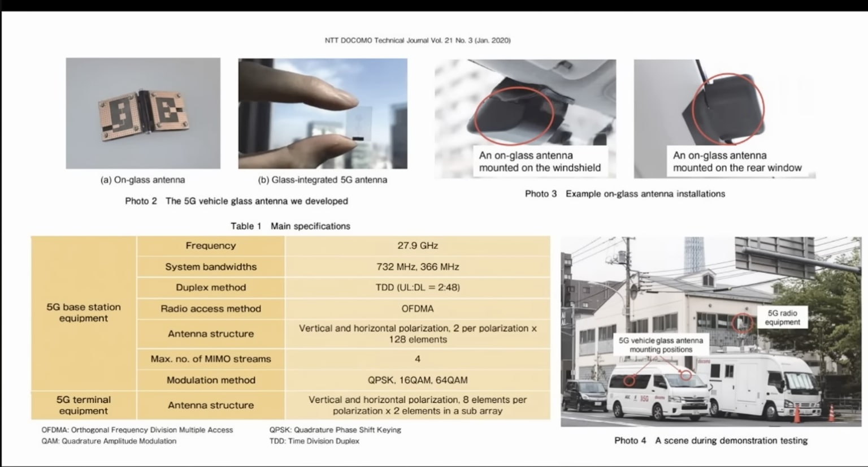Click the 27.9 GHz specification value
Image resolution: width=868 pixels, height=467 pixels.
click(418, 245)
